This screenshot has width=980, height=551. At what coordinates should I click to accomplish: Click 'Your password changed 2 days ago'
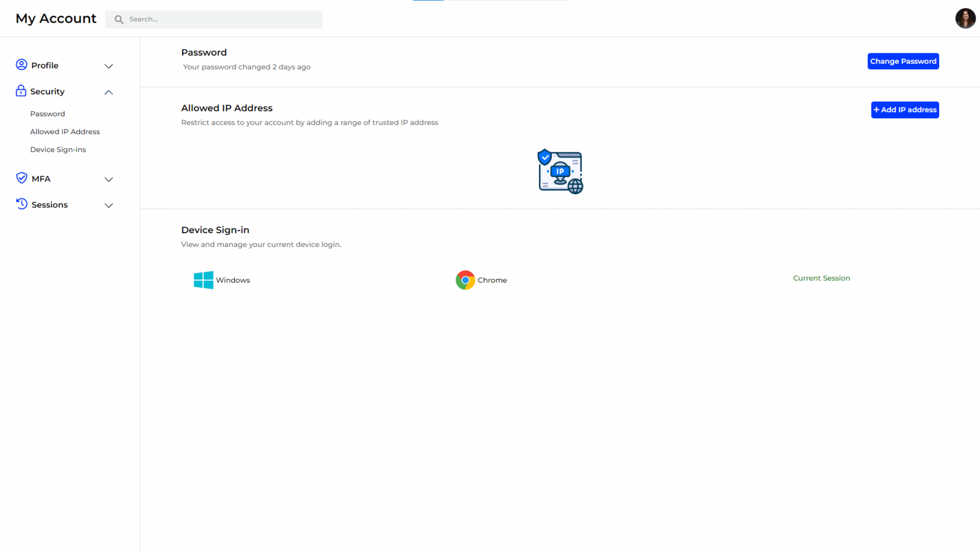click(247, 67)
